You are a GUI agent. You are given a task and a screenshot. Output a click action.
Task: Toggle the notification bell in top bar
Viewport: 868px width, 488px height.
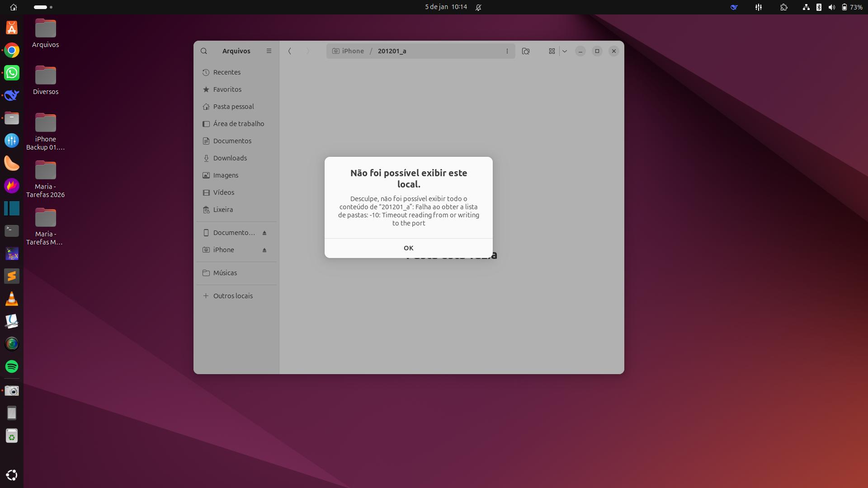[x=478, y=7]
